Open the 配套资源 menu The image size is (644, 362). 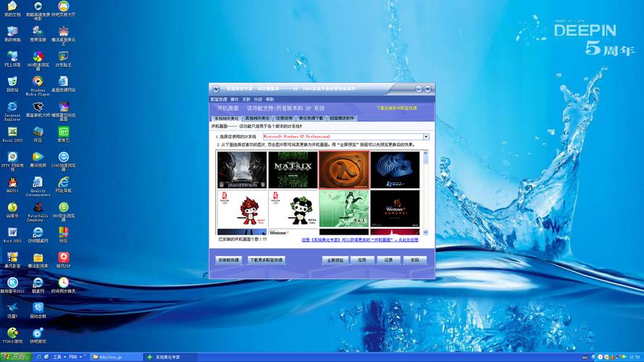[x=219, y=99]
